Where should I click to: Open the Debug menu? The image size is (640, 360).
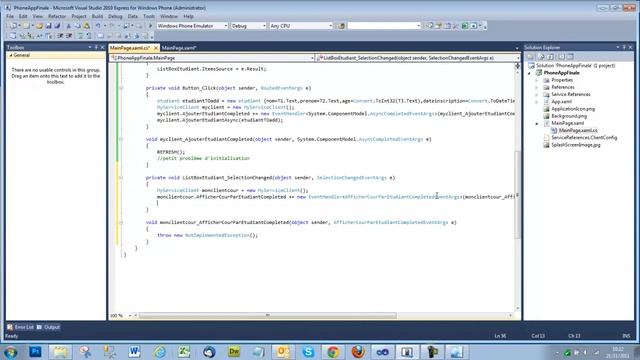115,16
